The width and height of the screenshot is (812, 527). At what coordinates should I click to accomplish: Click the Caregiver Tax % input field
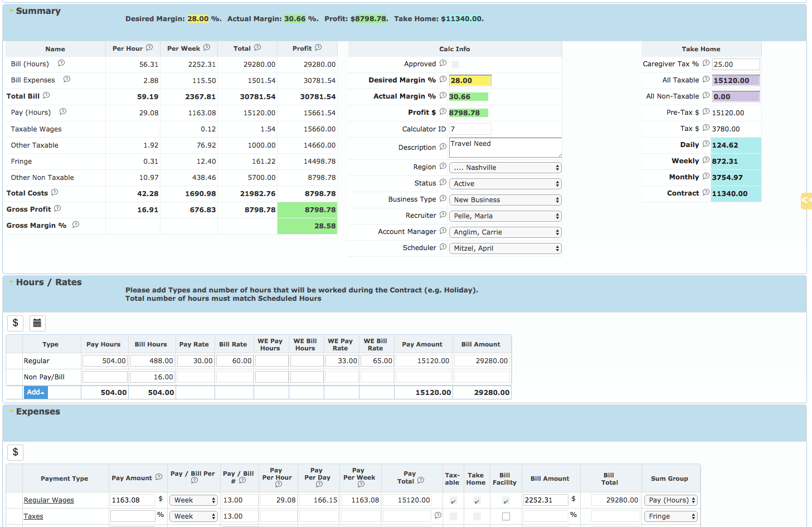pyautogui.click(x=736, y=64)
